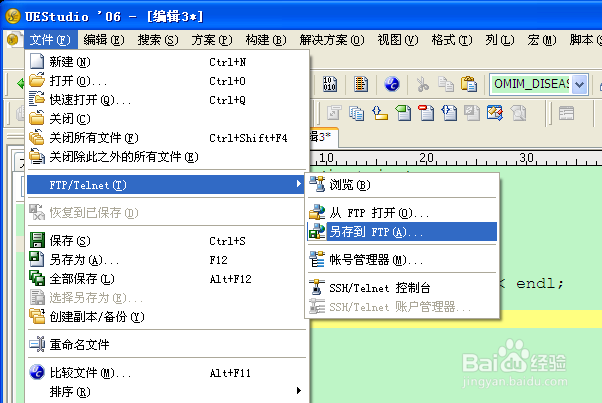The height and width of the screenshot is (403, 602).
Task: Click the document with blue braces icon
Action: pos(449,113)
